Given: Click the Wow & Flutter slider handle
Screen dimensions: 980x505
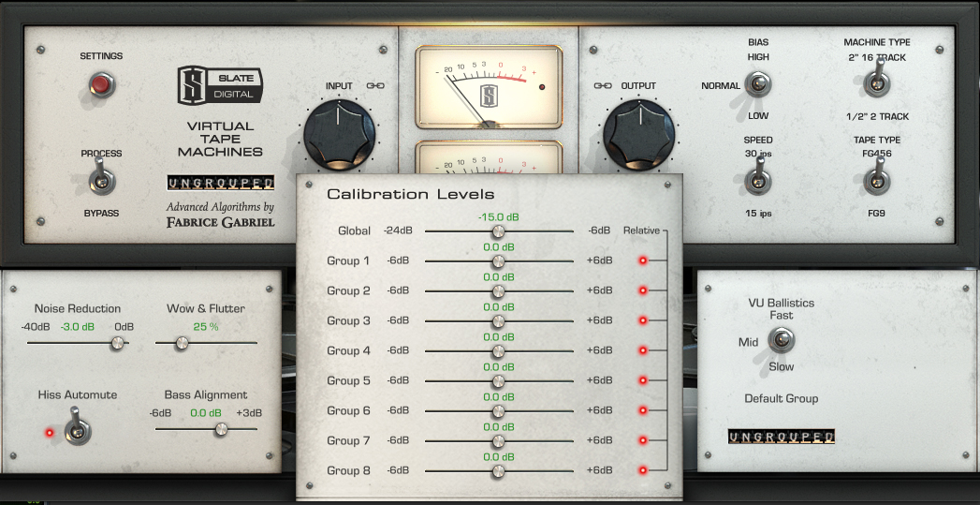Looking at the screenshot, I should pos(182,343).
